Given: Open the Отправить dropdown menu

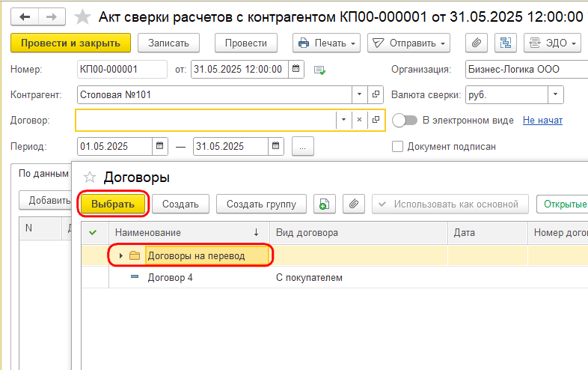Looking at the screenshot, I should click(x=408, y=43).
